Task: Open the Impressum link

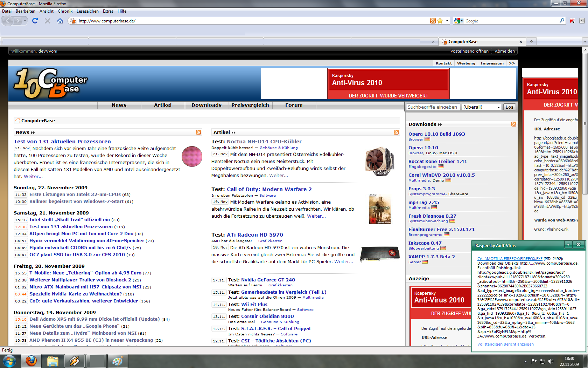Action: coord(492,63)
